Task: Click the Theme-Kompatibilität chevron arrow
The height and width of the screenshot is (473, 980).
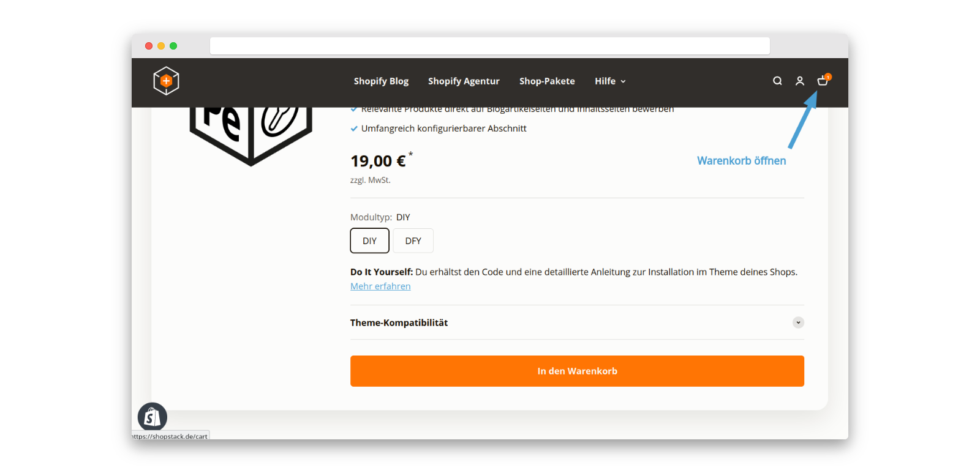Action: pyautogui.click(x=798, y=322)
